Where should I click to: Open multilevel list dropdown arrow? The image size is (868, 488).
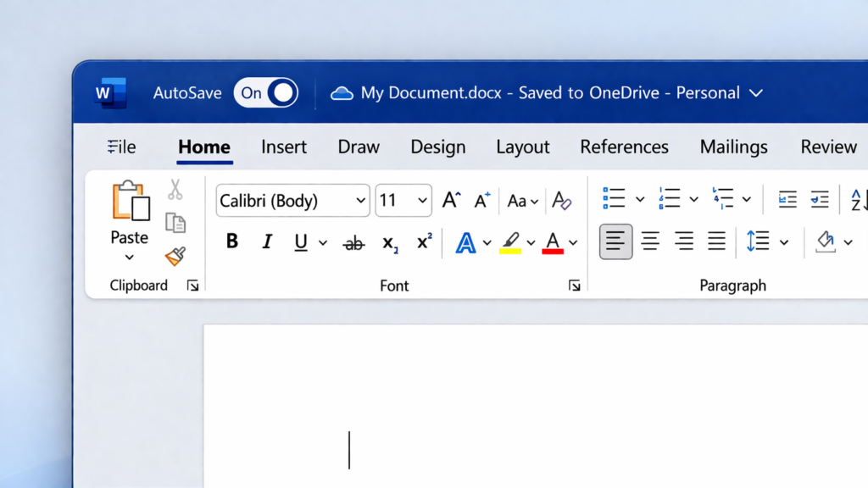click(x=747, y=200)
